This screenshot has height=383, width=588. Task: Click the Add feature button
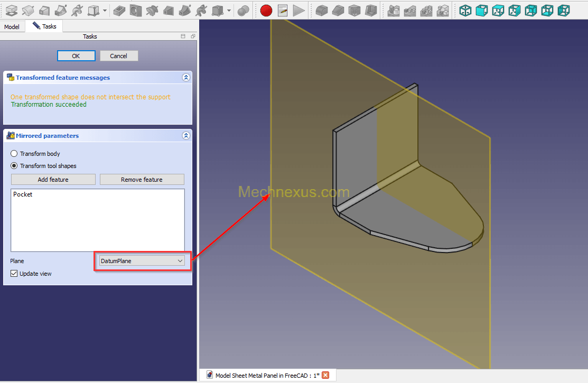[53, 180]
